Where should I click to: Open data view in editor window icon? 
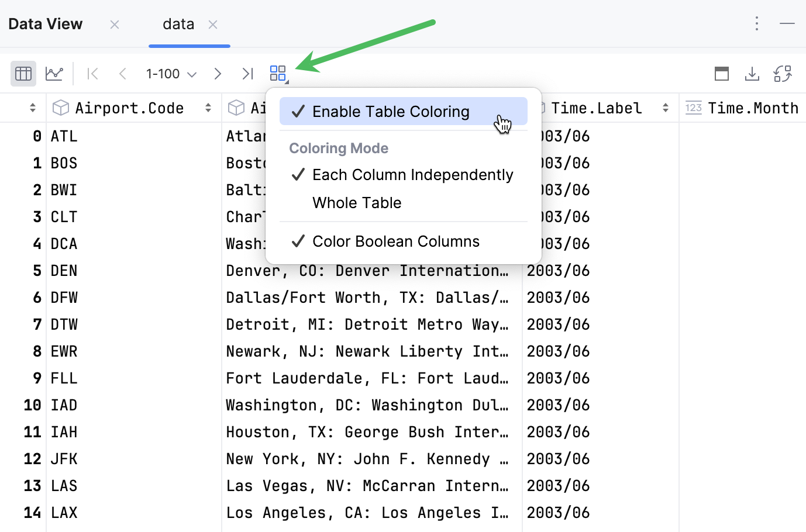722,74
